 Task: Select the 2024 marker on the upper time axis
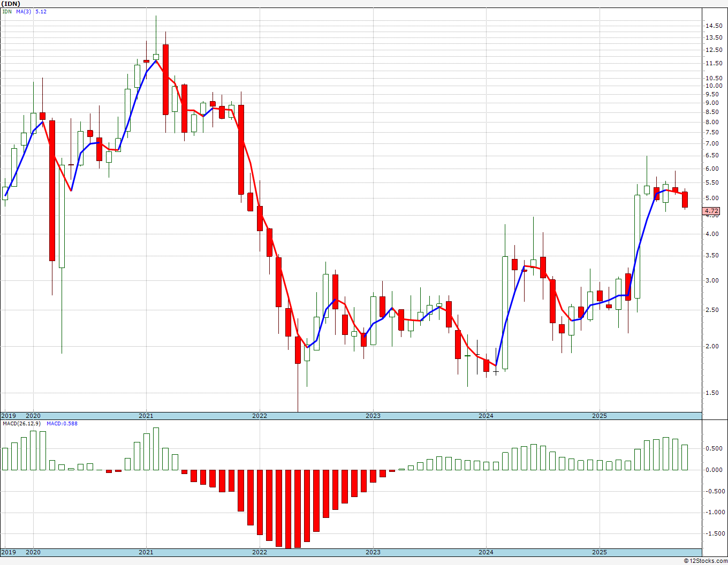click(x=486, y=416)
